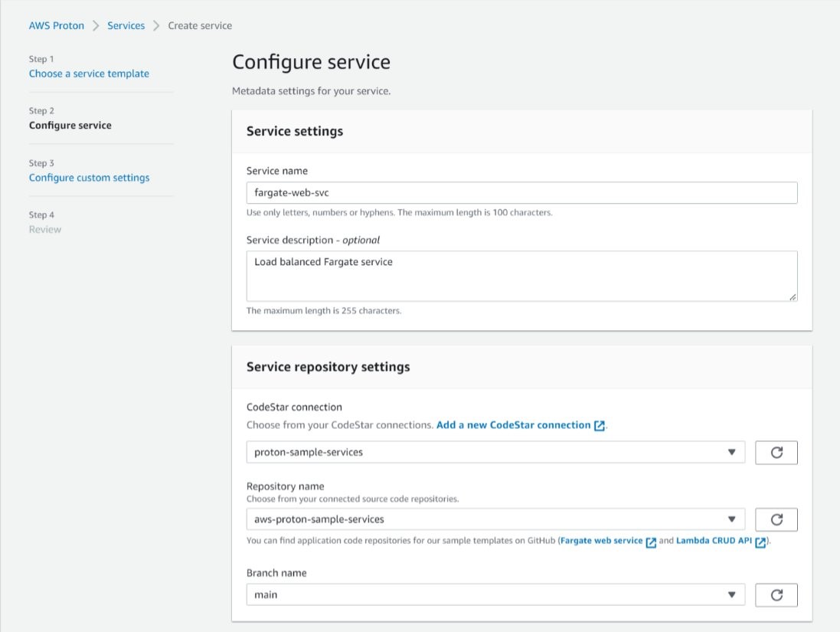
Task: Open the Fargate web service GitHub link
Action: (x=601, y=540)
